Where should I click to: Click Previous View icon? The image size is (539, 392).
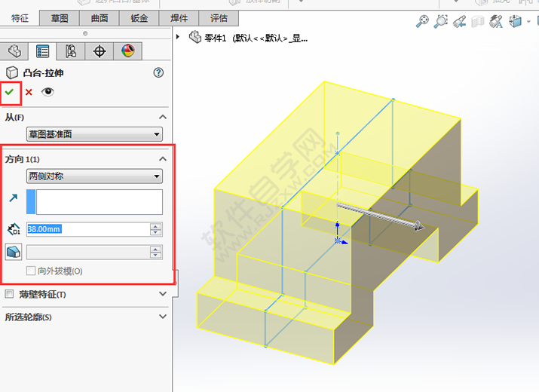click(459, 21)
